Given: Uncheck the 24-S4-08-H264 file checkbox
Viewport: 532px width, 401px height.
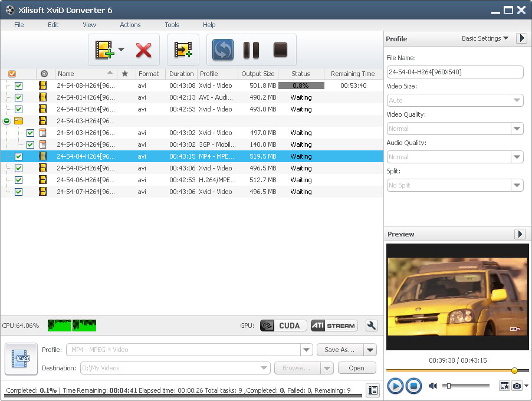Looking at the screenshot, I should (18, 86).
